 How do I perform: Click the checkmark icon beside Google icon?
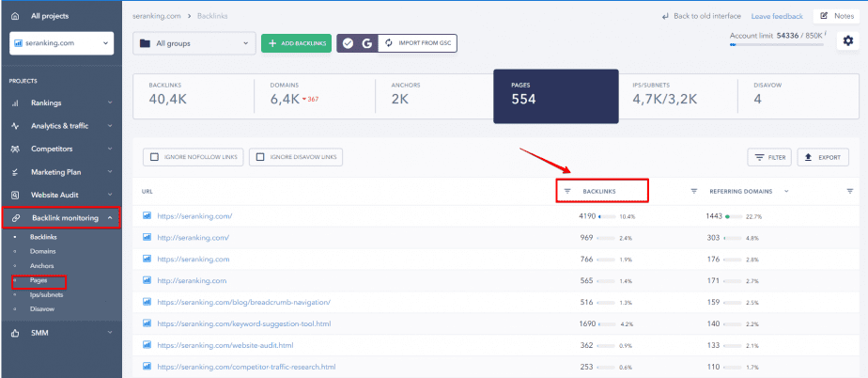click(x=348, y=43)
